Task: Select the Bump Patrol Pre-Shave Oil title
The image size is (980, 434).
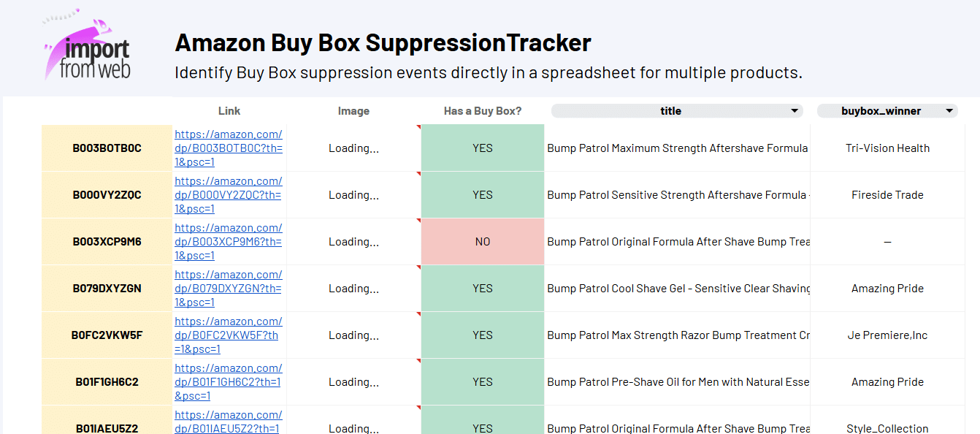Action: pyautogui.click(x=677, y=382)
